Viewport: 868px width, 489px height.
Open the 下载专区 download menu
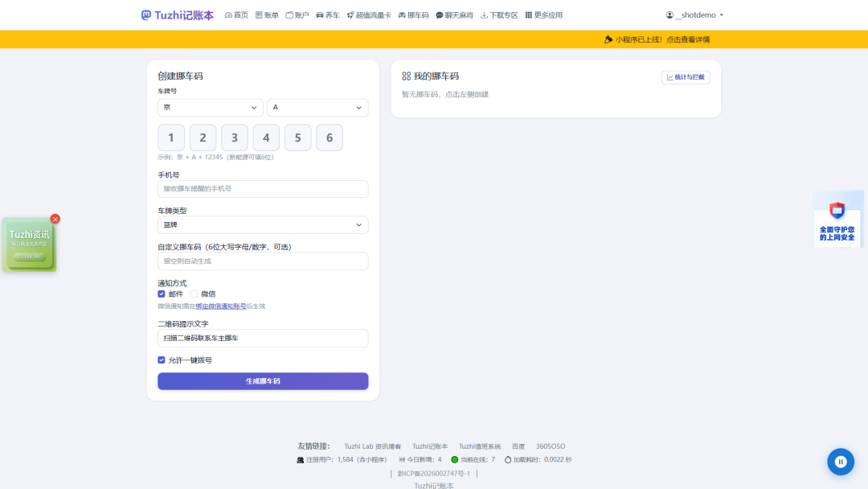point(499,15)
